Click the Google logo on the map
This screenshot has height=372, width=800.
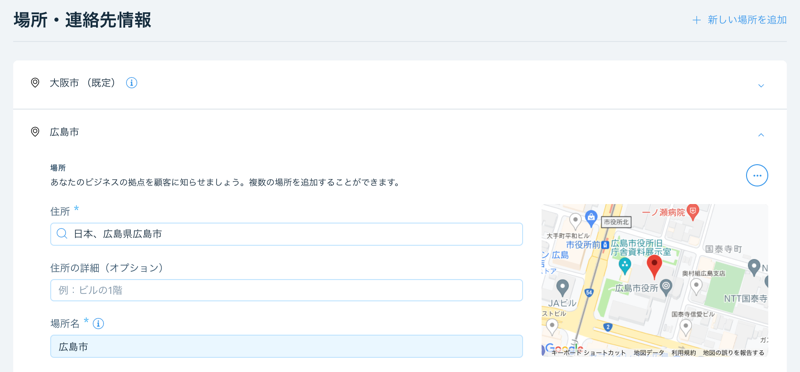click(x=563, y=349)
